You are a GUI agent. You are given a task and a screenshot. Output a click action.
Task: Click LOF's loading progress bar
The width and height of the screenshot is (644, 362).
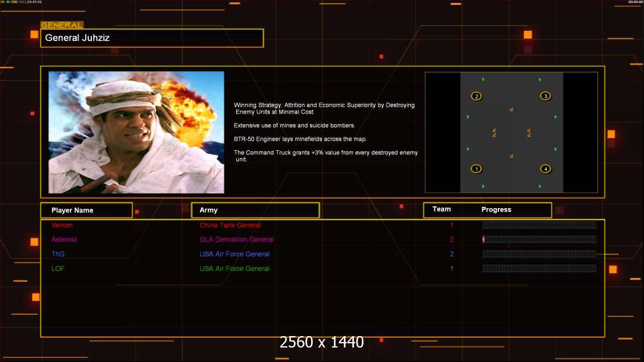tap(539, 268)
